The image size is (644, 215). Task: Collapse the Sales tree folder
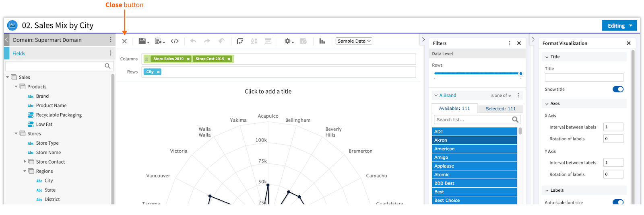click(8, 77)
